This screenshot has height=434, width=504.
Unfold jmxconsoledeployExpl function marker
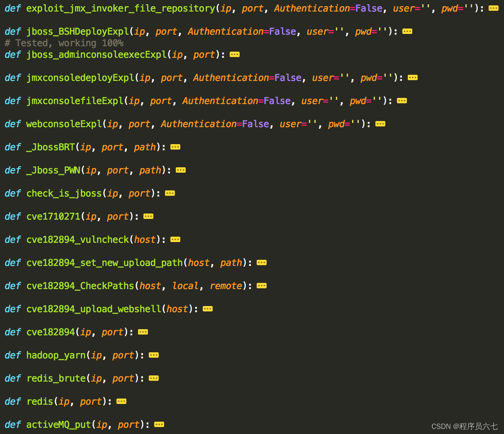tap(413, 77)
